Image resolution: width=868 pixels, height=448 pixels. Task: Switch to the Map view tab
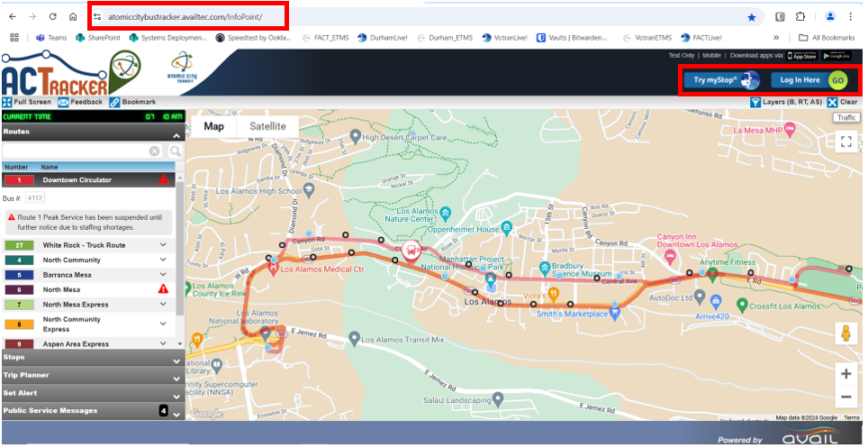pyautogui.click(x=213, y=126)
